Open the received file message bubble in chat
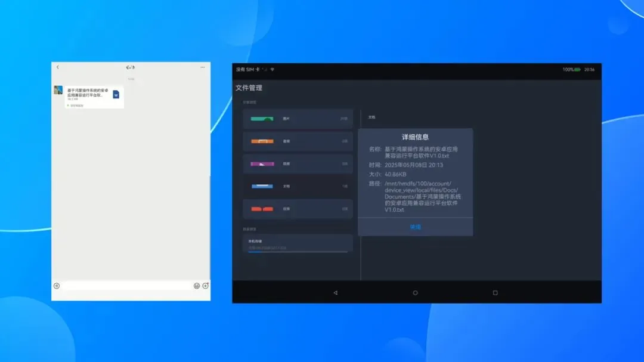 click(x=94, y=97)
